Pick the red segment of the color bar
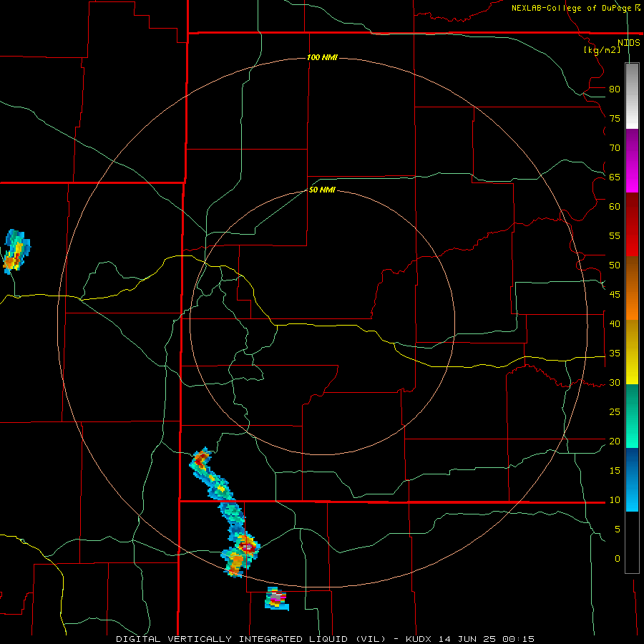644x644 pixels. click(x=632, y=225)
